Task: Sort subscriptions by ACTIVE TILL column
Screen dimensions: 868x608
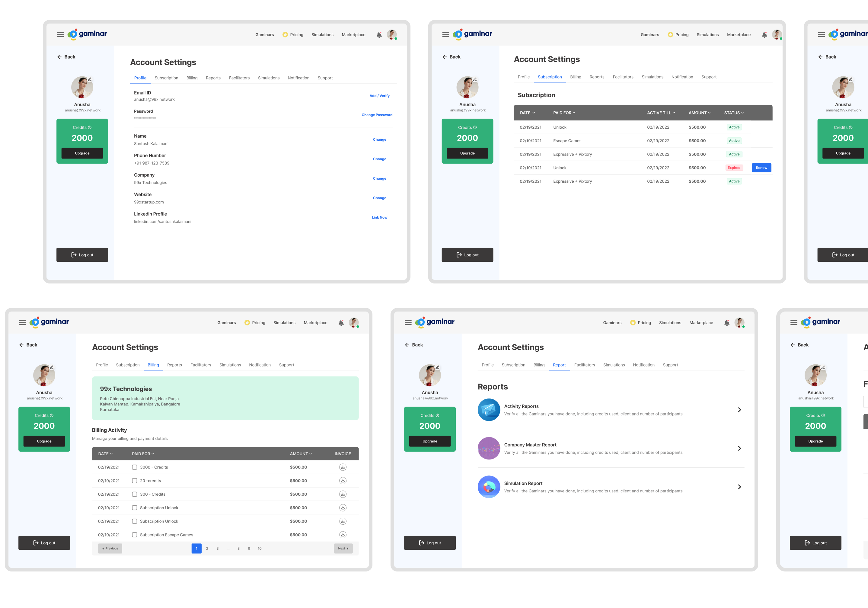Action: (661, 113)
